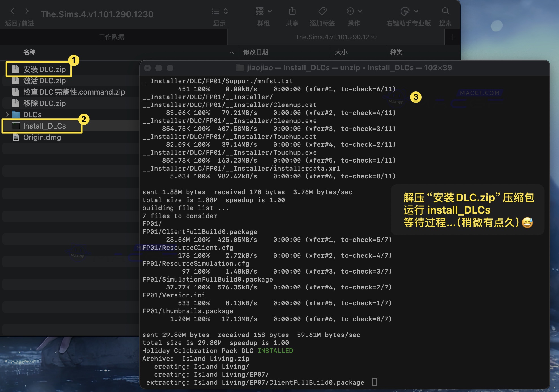Click the 右键助手专业版 cursor icon
Image resolution: width=559 pixels, height=392 pixels.
pyautogui.click(x=405, y=11)
